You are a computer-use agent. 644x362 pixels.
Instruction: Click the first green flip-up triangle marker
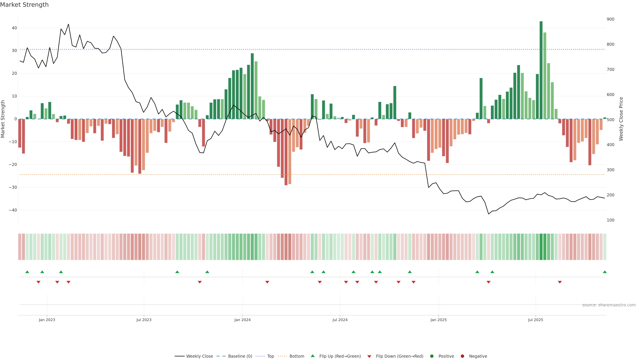point(27,272)
